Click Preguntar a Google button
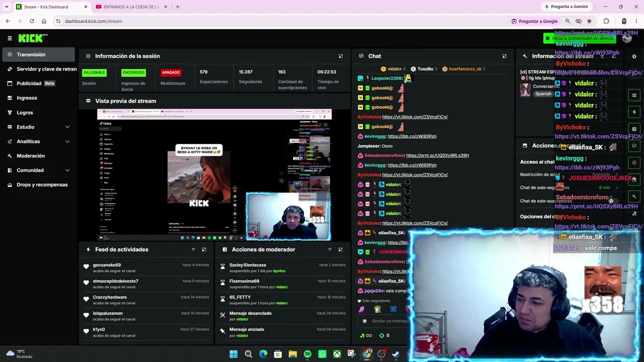Viewport: 644px width, 362px height. click(x=534, y=21)
